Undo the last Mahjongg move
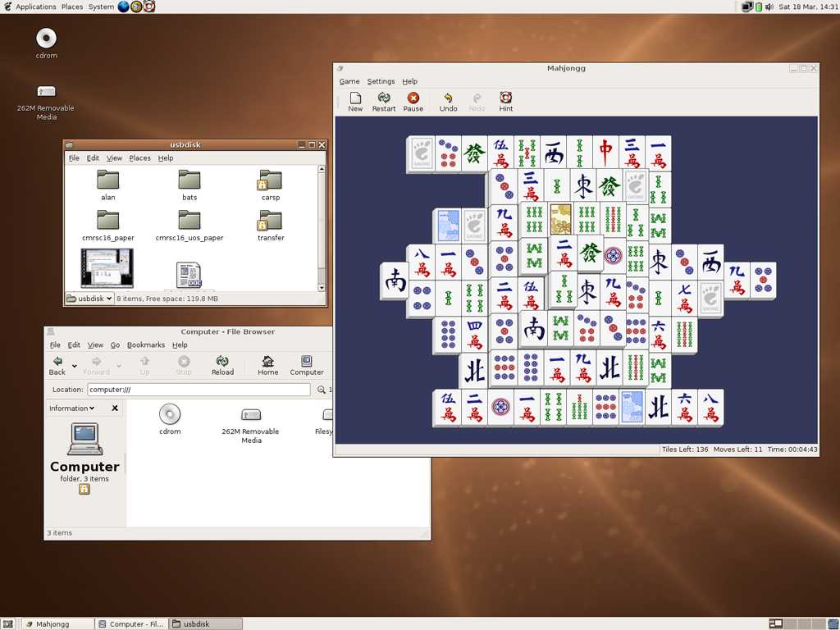The width and height of the screenshot is (840, 630). tap(448, 102)
